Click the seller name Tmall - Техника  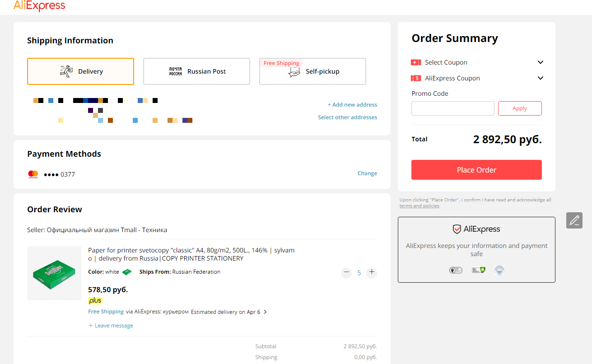tap(107, 230)
